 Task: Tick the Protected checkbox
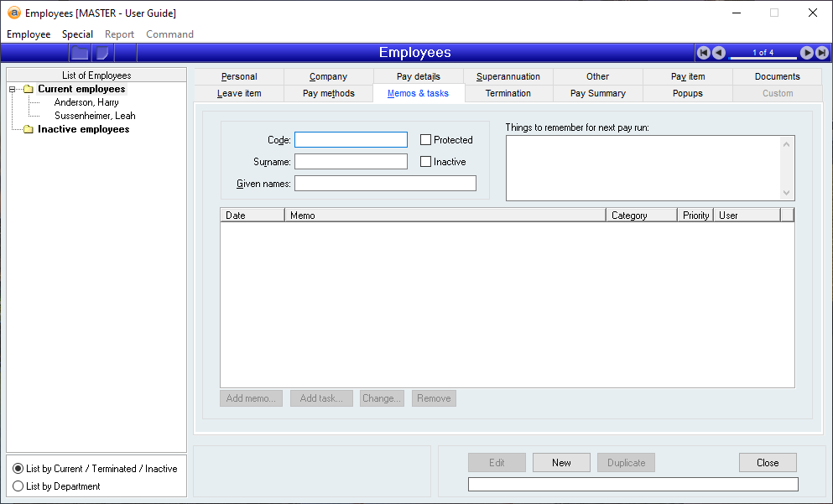pyautogui.click(x=426, y=140)
